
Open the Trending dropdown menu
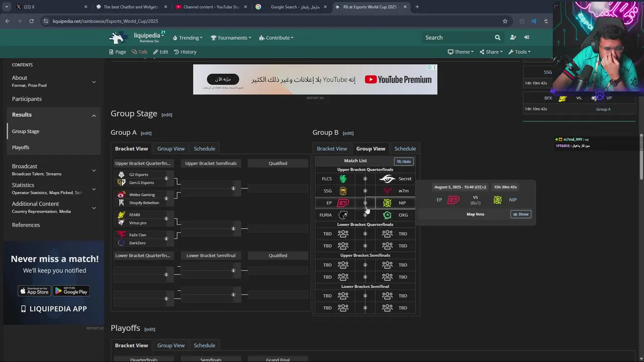tap(188, 38)
